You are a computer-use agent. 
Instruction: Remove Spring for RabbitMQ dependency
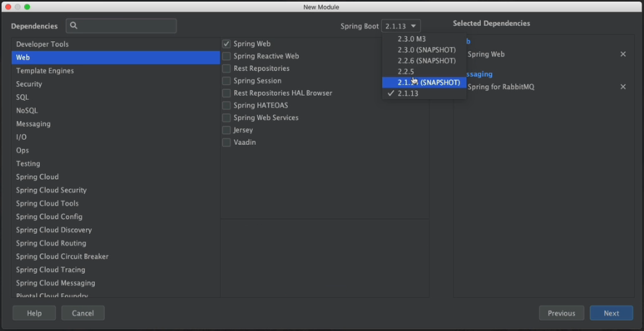[x=623, y=87]
